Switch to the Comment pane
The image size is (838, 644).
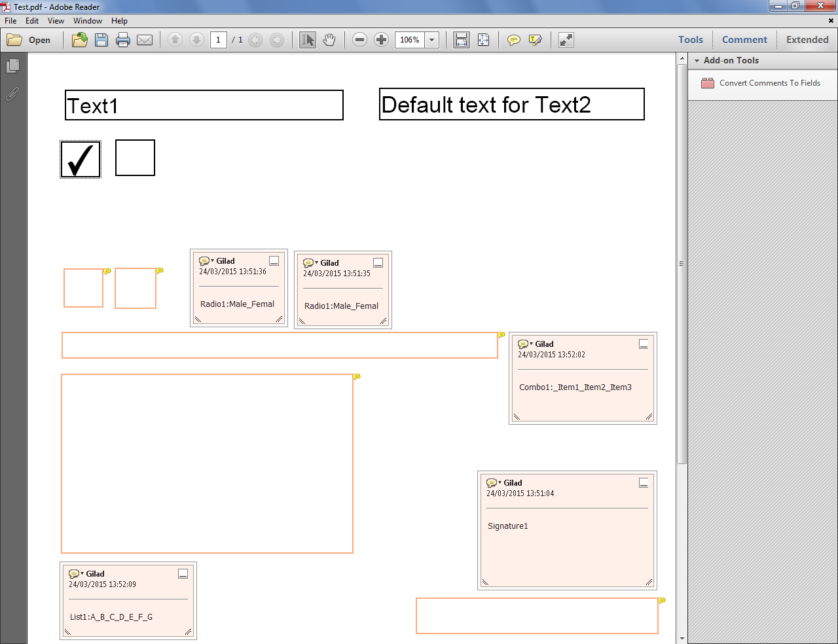click(x=744, y=40)
